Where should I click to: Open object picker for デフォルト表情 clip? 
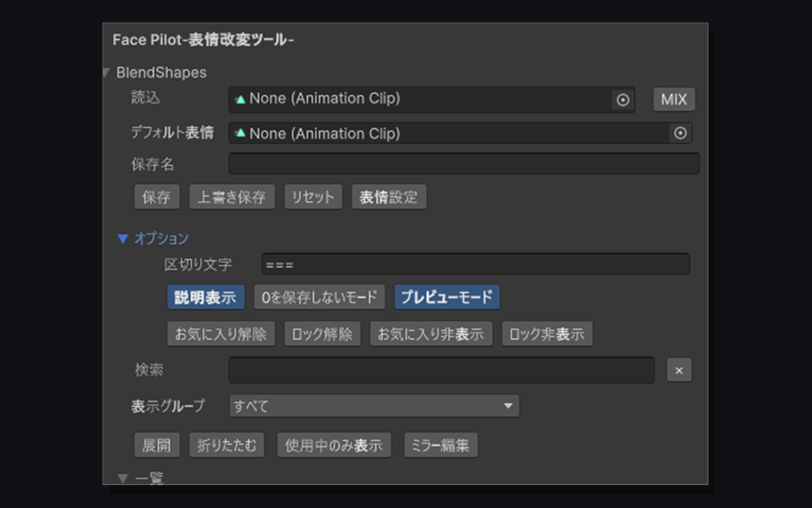(x=680, y=133)
